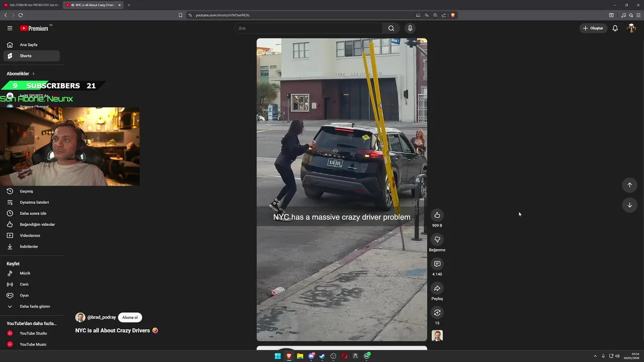Click the cast/screen icon in address bar
Screen dimensions: 644x362
tap(418, 15)
